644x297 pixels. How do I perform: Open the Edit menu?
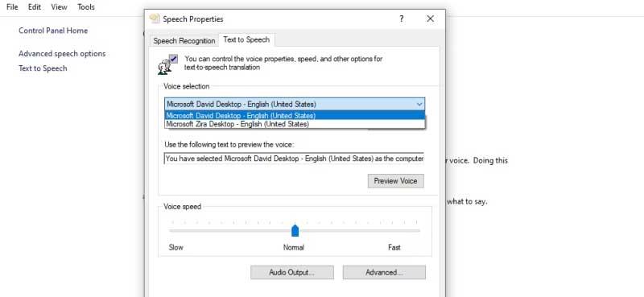coord(35,7)
